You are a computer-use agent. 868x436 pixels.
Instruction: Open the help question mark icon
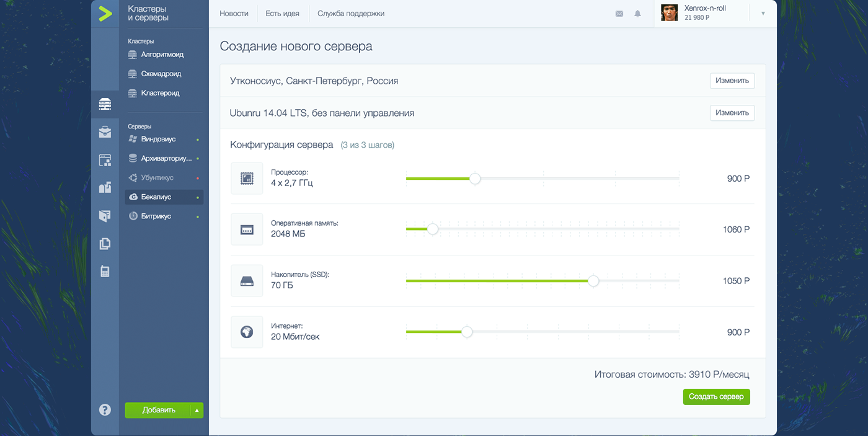point(105,409)
